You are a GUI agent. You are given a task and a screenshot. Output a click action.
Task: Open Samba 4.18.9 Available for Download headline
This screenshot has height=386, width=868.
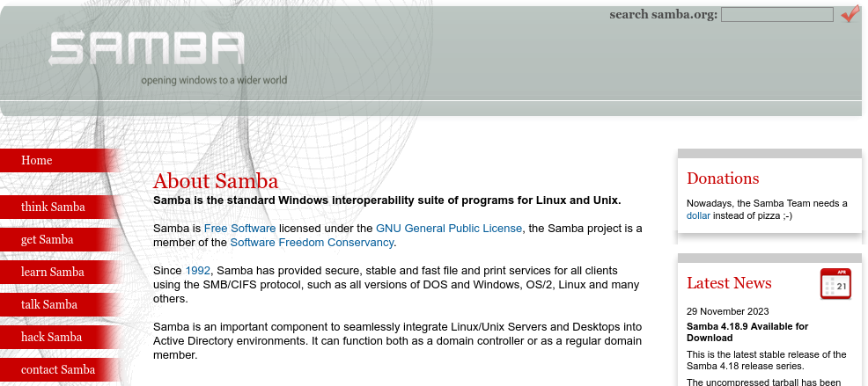[x=747, y=331]
